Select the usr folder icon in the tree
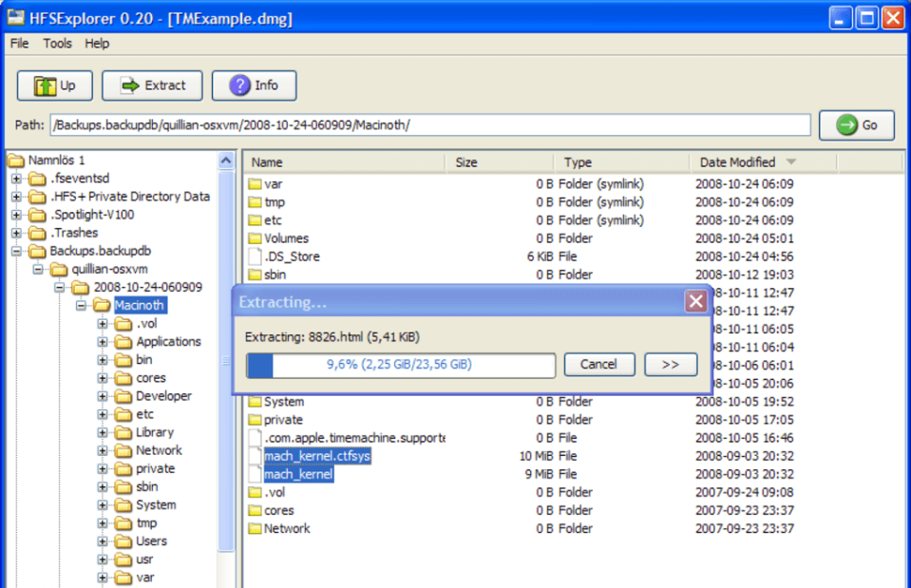 click(x=123, y=560)
